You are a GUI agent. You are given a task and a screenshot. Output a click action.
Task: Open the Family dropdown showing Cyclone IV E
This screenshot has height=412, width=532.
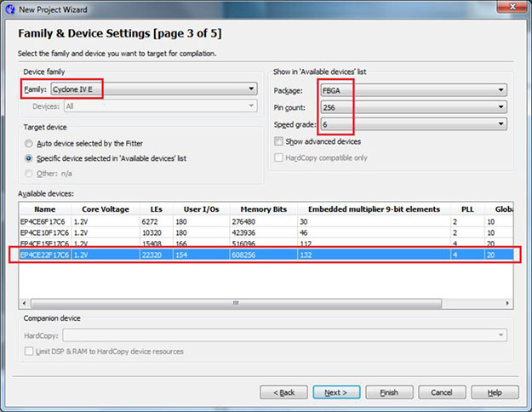[153, 89]
